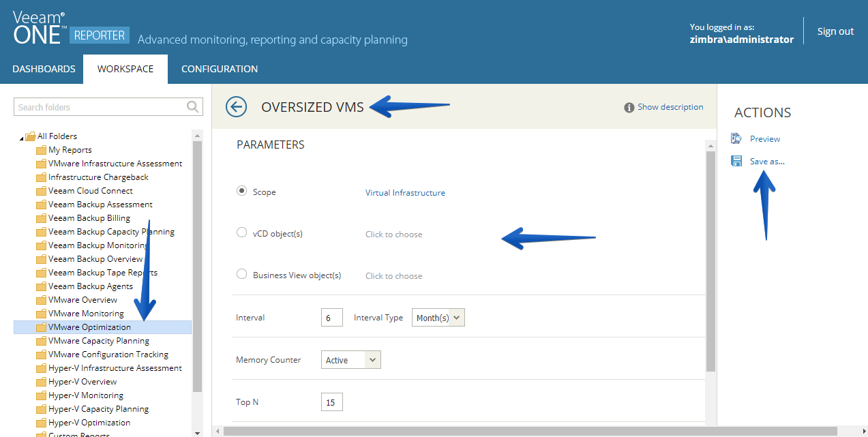Image resolution: width=868 pixels, height=437 pixels.
Task: Select the Business View object(s) radio button
Action: coord(241,274)
